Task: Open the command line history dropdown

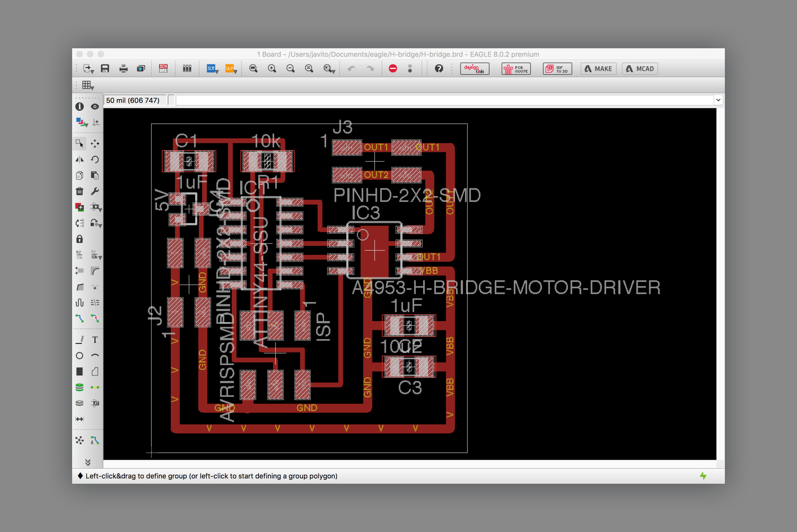Action: coord(718,100)
